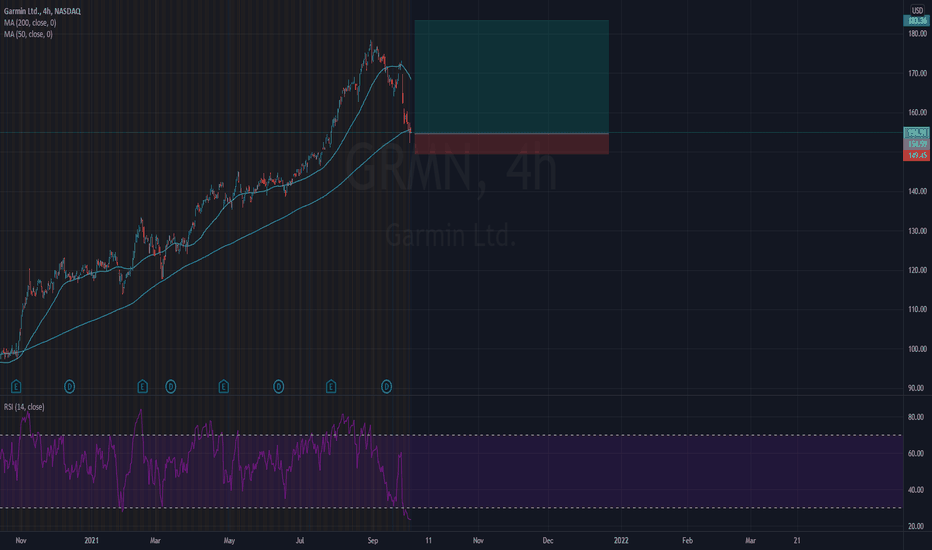Open the dividend marker above the Mar 2021 label

pyautogui.click(x=171, y=387)
